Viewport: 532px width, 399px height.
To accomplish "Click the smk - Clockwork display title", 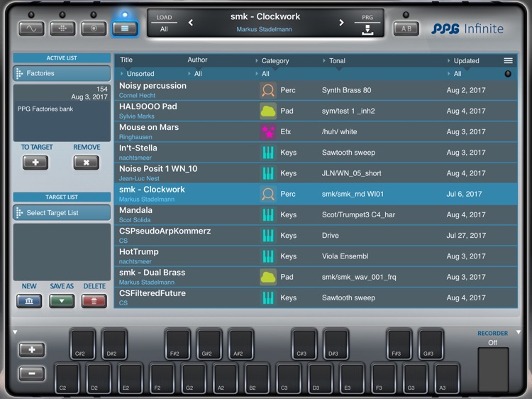I will click(x=265, y=16).
